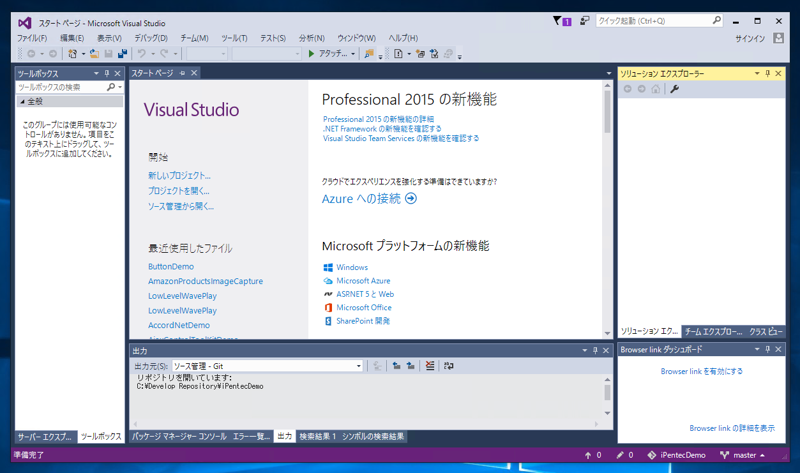
Task: Collapse the 全般 group in the toolbox
Action: (22, 102)
